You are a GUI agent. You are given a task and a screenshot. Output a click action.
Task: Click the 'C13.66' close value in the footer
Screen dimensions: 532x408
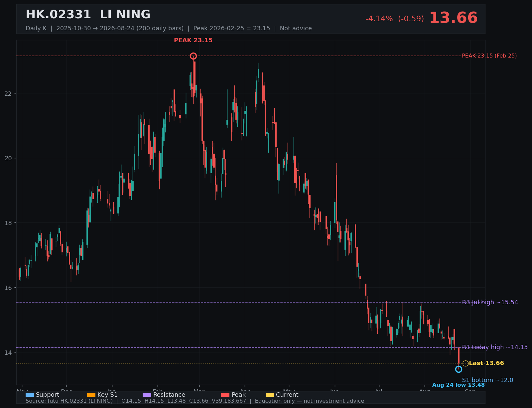click(x=199, y=401)
